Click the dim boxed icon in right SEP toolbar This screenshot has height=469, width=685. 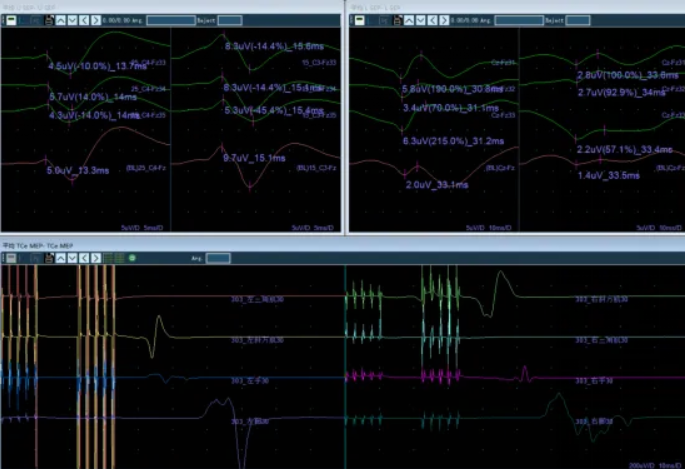[x=385, y=20]
